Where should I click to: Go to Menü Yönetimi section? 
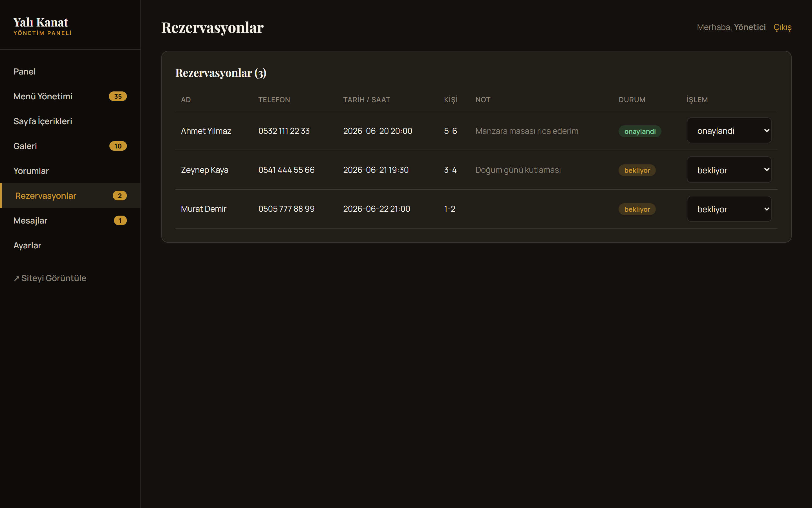70,97
